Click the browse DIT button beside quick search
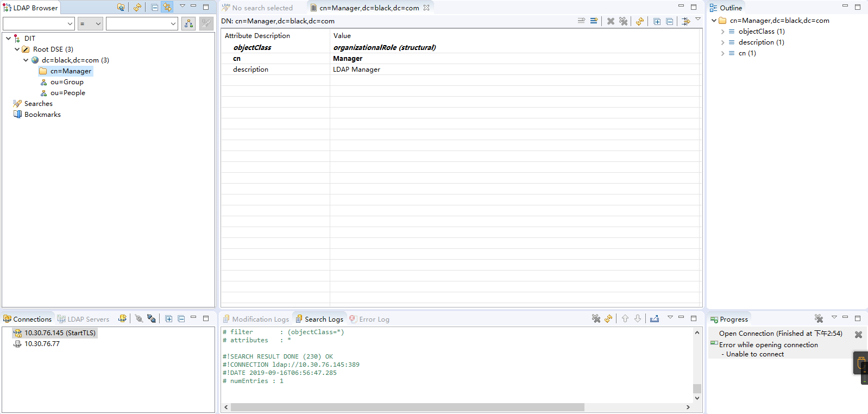 [188, 24]
